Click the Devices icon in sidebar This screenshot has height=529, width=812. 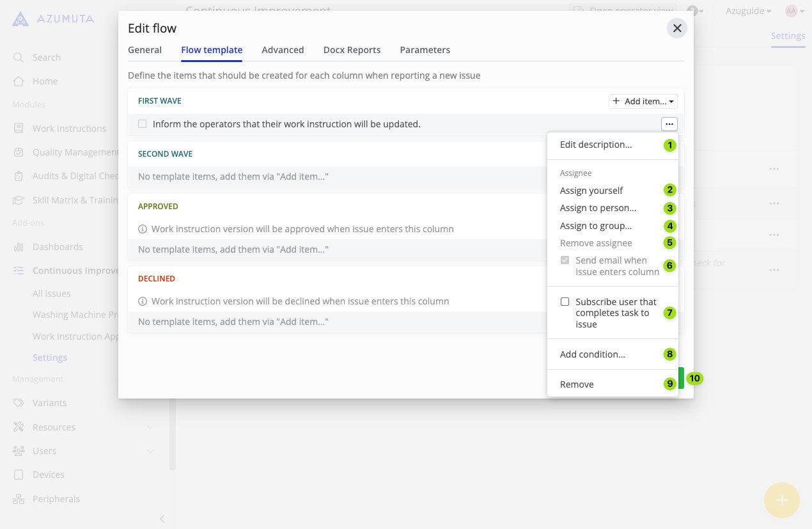19,475
